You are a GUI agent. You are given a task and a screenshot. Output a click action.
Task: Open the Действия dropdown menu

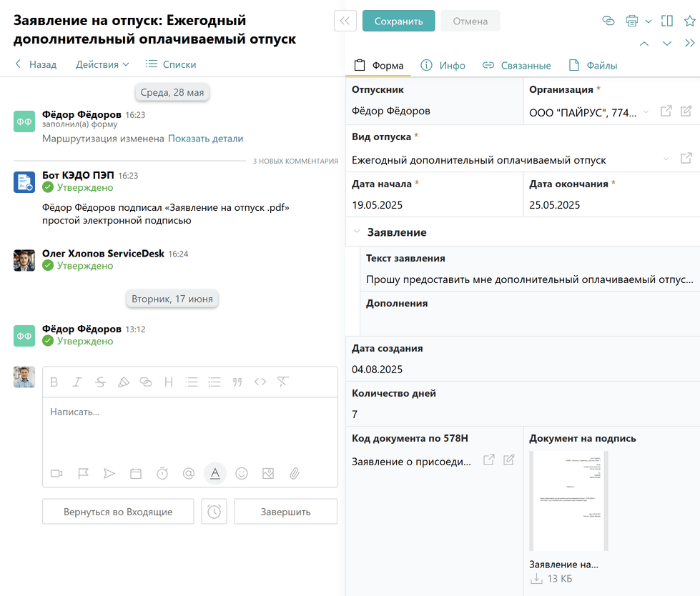pos(102,64)
